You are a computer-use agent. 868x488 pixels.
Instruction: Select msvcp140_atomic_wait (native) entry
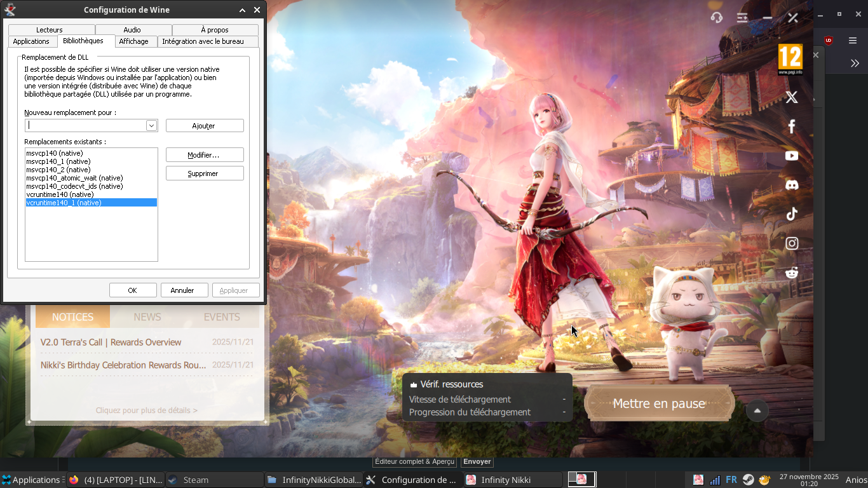(91, 178)
